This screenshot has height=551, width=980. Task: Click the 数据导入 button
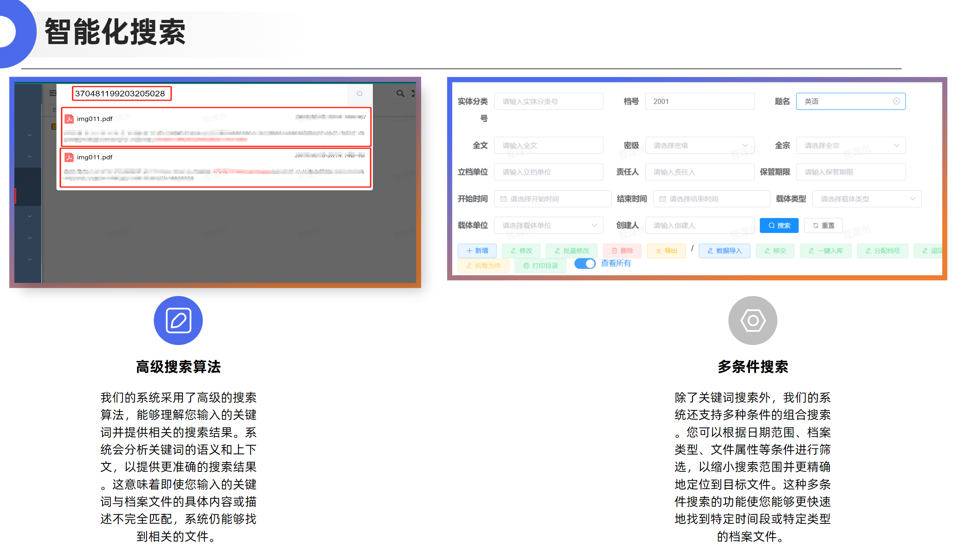724,250
